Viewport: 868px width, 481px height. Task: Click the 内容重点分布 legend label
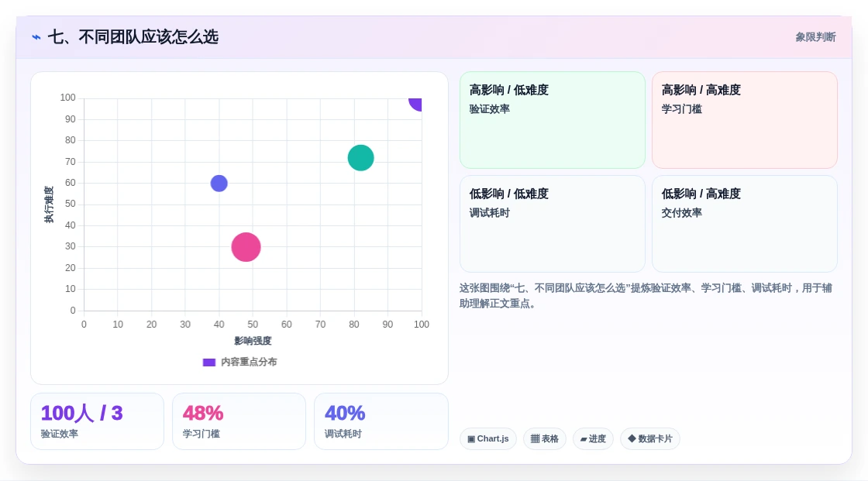(249, 362)
